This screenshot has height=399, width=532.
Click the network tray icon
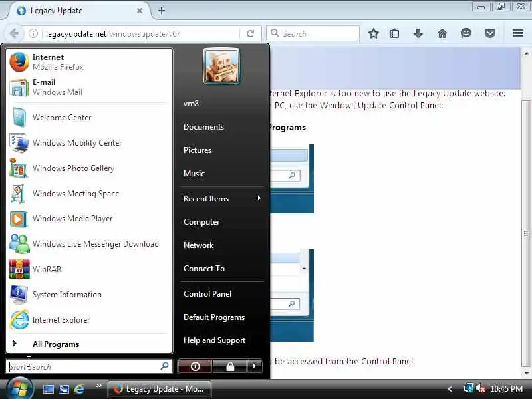point(469,388)
